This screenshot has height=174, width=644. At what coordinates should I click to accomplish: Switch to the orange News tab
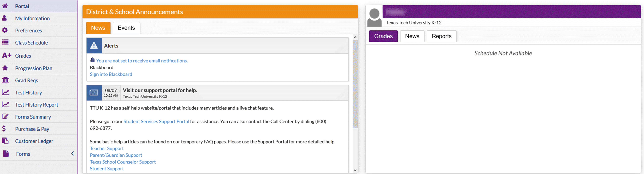point(98,28)
